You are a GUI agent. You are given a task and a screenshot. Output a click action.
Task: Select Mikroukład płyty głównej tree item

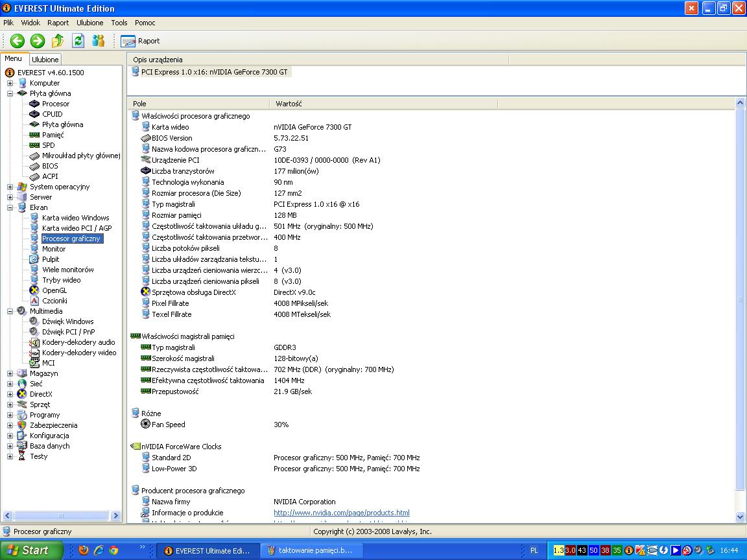tap(81, 156)
